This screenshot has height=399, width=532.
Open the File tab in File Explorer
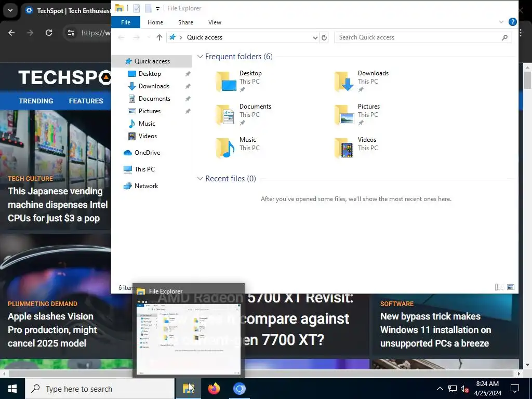126,22
